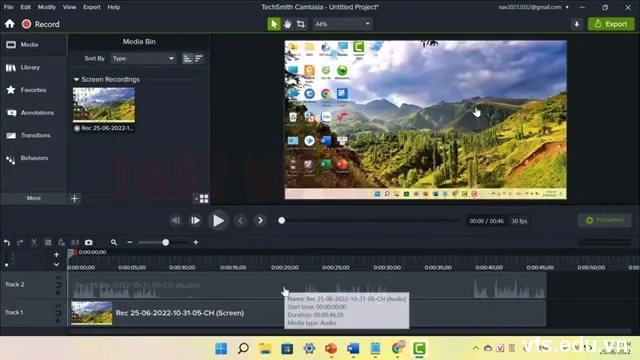Activate the Pan hand tool
640x360 pixels.
tap(287, 24)
